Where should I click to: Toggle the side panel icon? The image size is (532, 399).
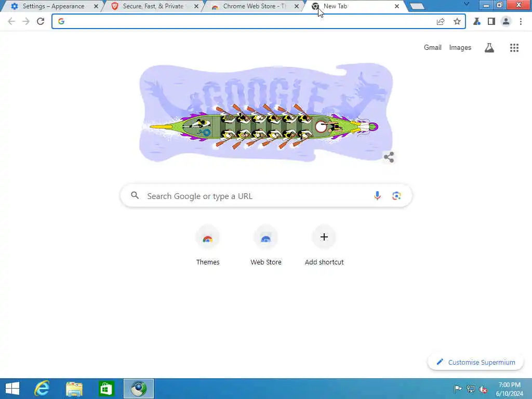pos(491,21)
